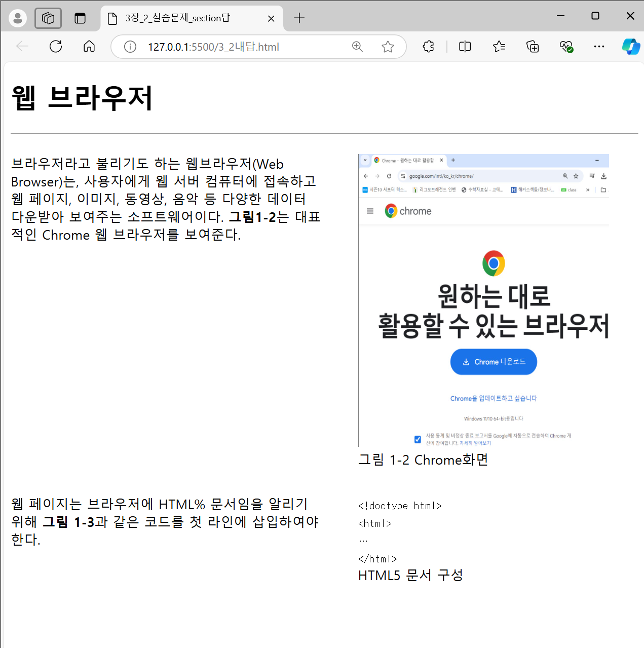Screen dimensions: 644x648
Task: Click the 웹 브라우저 heading
Action: click(82, 97)
